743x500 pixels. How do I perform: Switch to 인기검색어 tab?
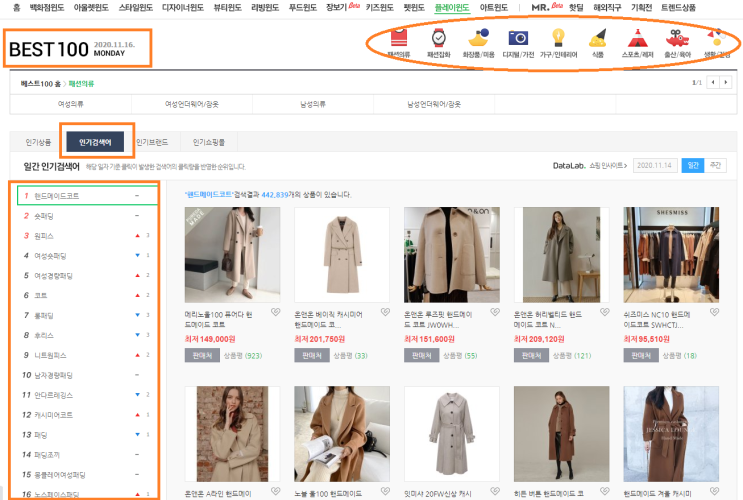(x=95, y=142)
